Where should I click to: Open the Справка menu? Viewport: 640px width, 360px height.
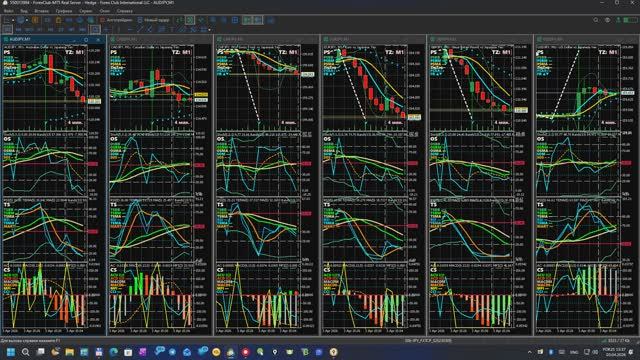tap(124, 11)
